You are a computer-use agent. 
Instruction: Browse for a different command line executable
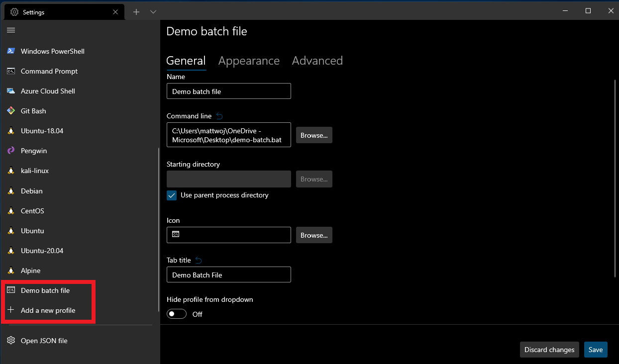pos(314,135)
